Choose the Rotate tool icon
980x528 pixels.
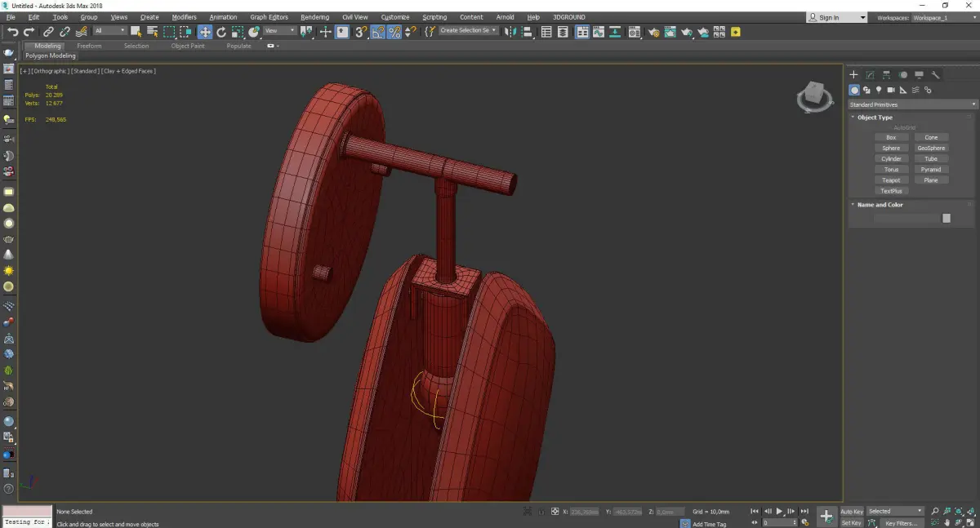[220, 32]
